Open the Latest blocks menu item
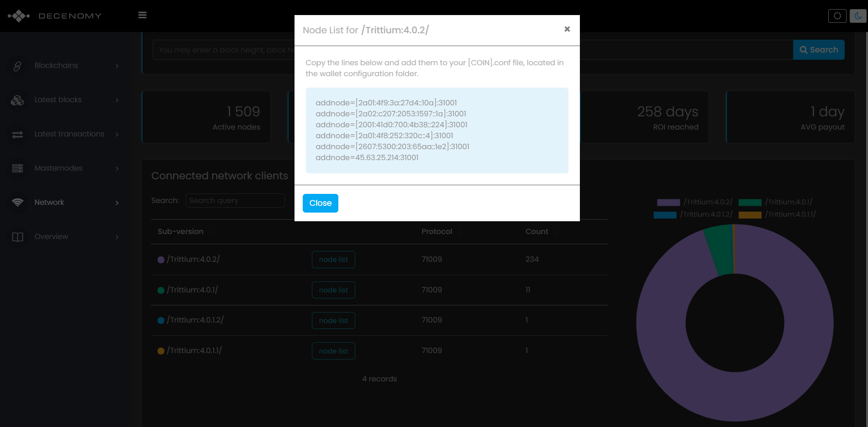The image size is (868, 427). pyautogui.click(x=58, y=100)
